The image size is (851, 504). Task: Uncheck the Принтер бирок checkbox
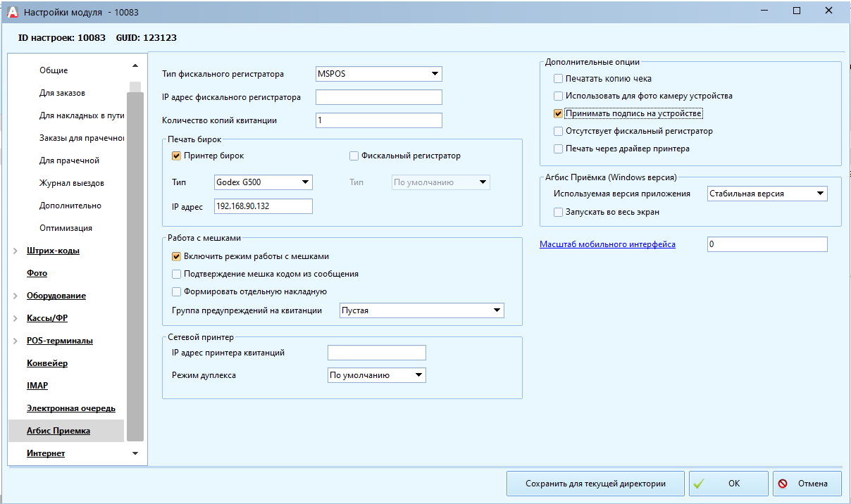pos(177,156)
